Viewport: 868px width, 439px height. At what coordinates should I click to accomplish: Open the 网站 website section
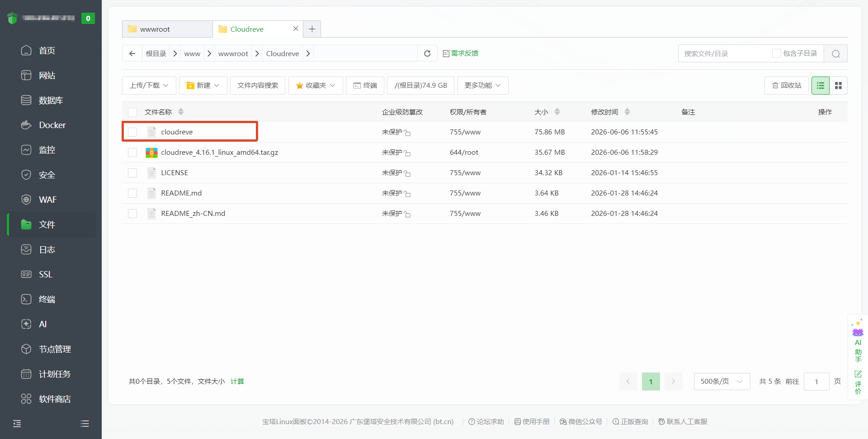(47, 75)
